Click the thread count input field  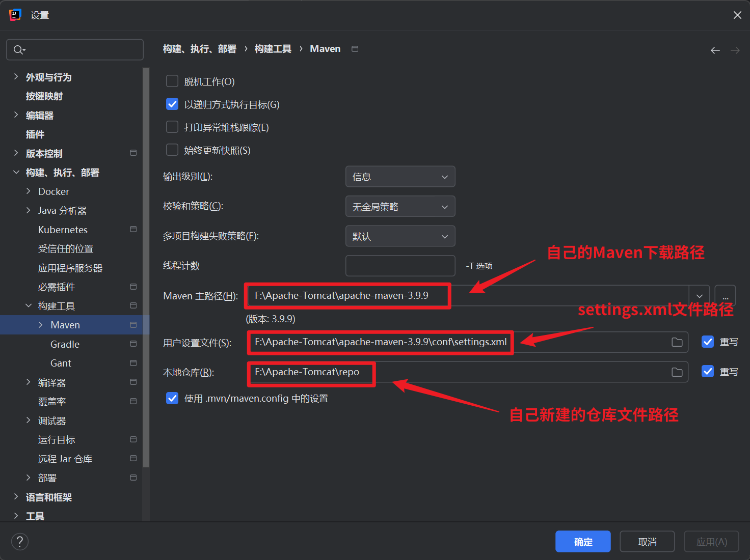400,266
